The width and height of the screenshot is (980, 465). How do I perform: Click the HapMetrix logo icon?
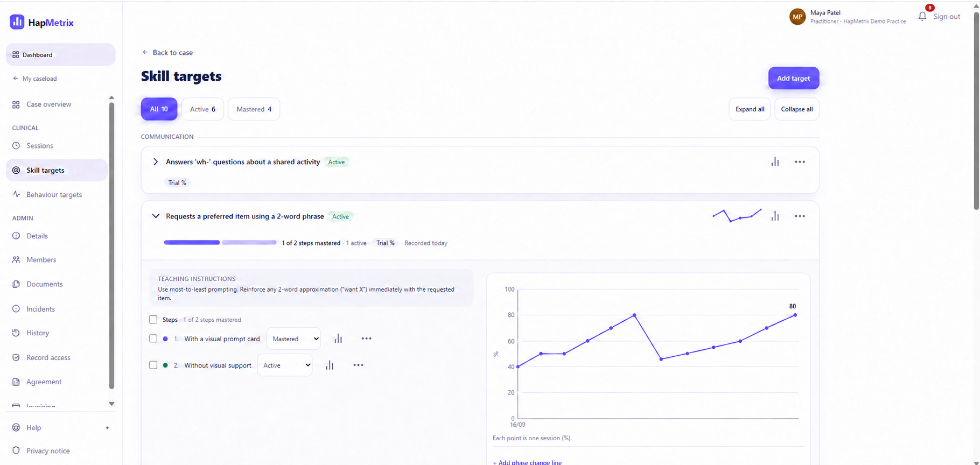(17, 22)
